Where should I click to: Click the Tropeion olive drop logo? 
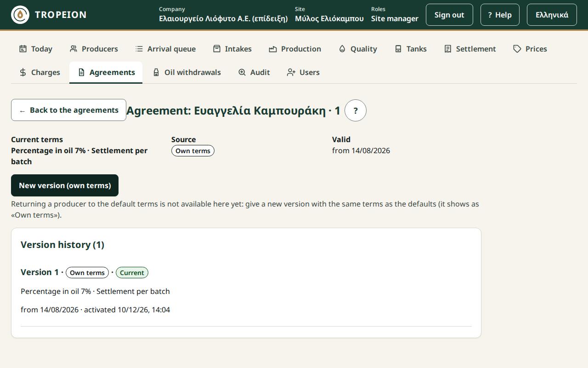pyautogui.click(x=20, y=15)
